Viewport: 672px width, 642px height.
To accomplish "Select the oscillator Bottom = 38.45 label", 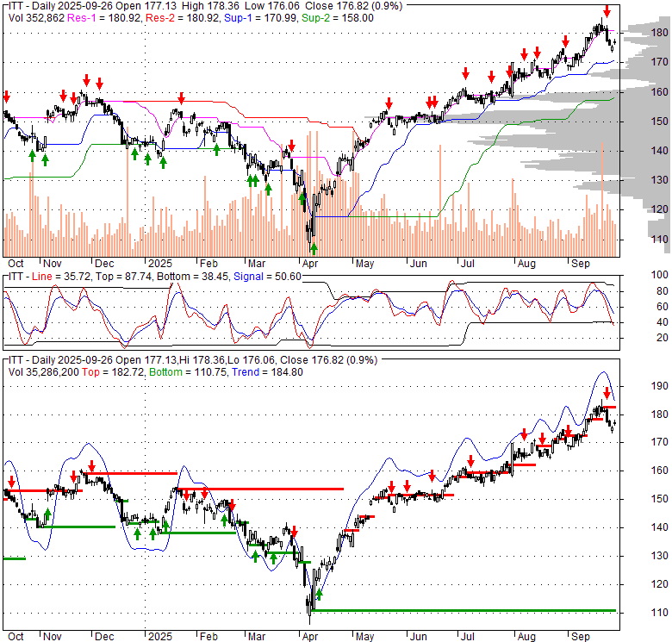I will (193, 277).
